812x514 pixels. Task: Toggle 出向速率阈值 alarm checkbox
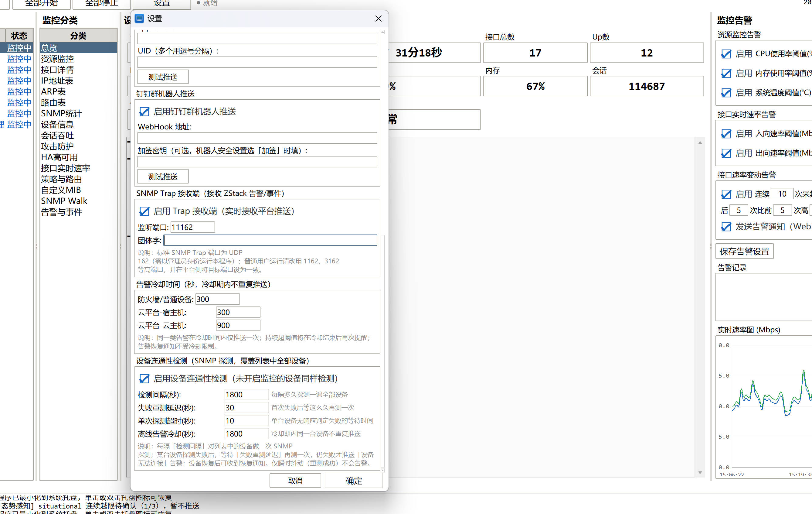pos(726,153)
